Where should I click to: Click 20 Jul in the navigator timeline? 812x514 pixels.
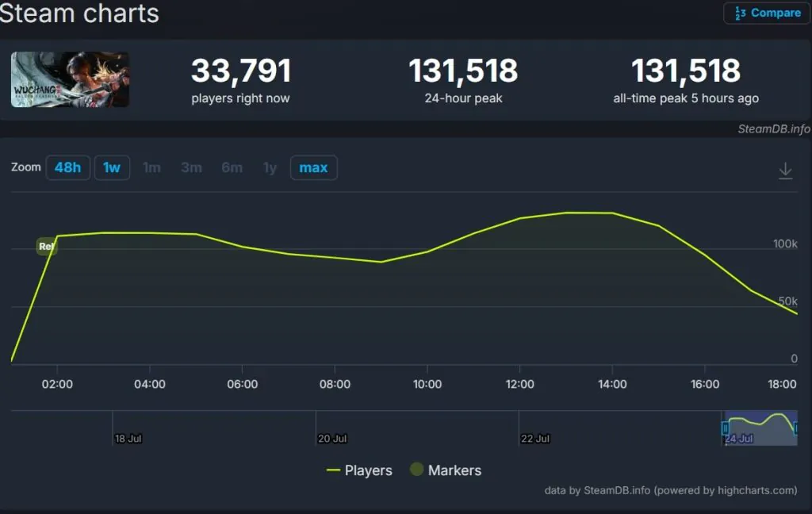coord(332,439)
